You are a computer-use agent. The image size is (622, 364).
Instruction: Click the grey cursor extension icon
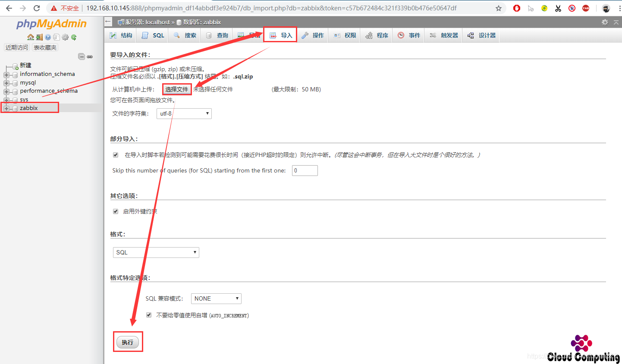[x=531, y=8]
